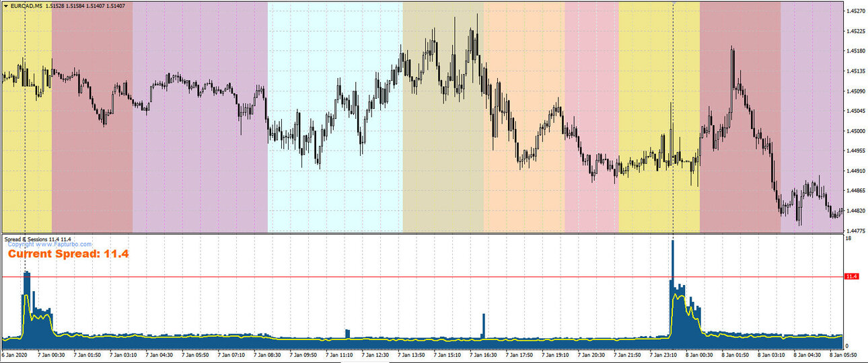Click the 6 Jan 2020 time axis label
This screenshot has width=868, height=363.
point(14,355)
